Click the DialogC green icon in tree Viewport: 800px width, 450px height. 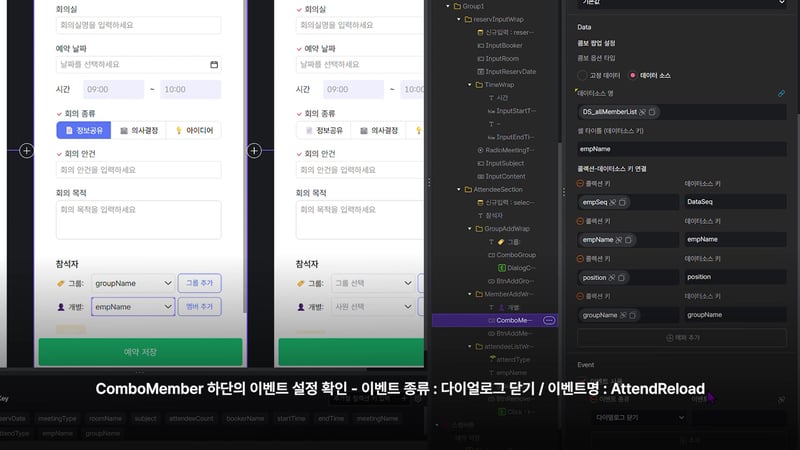pyautogui.click(x=502, y=268)
